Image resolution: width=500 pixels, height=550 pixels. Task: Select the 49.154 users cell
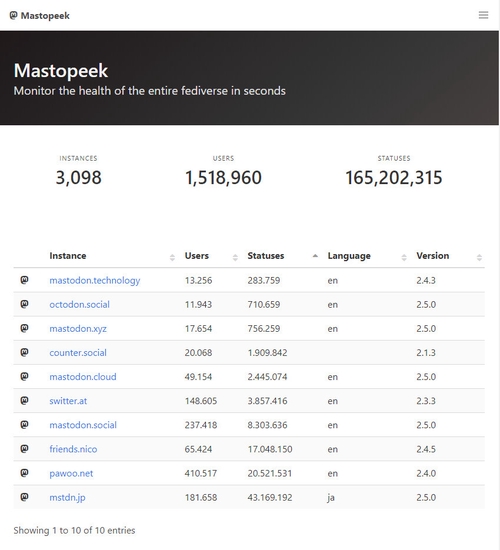[198, 377]
